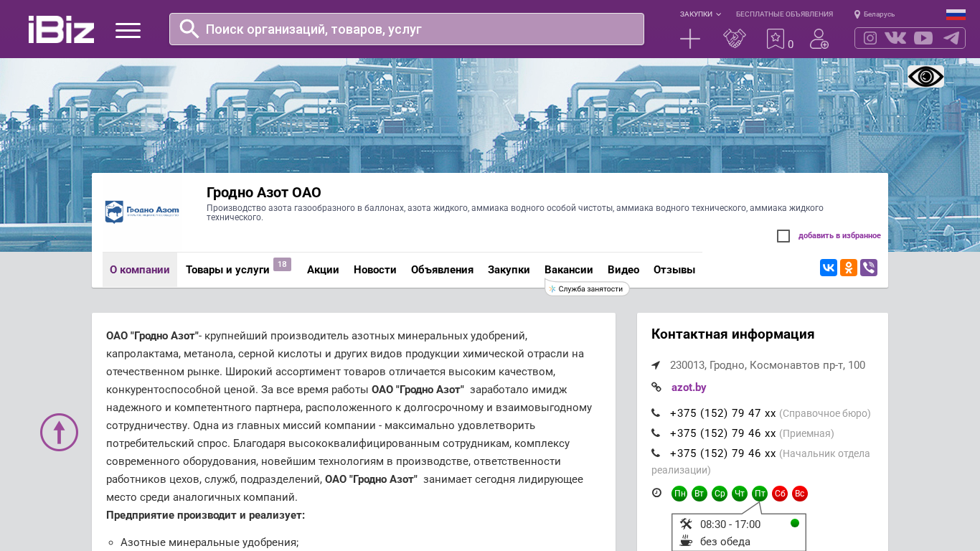Image resolution: width=980 pixels, height=551 pixels.
Task: Open iBiz Telegram channel
Action: tap(951, 38)
